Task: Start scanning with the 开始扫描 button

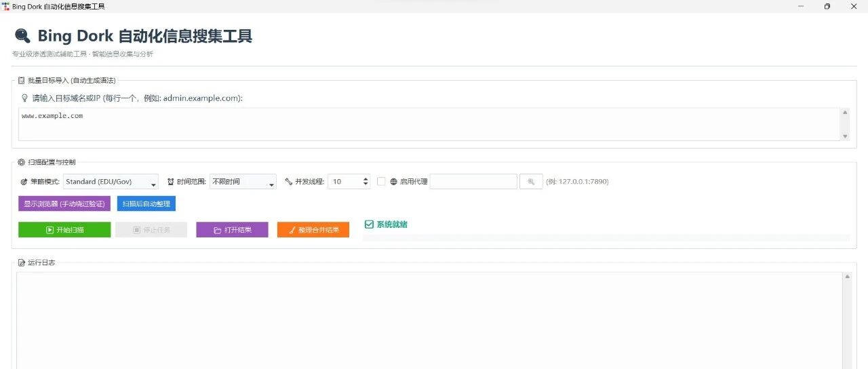Action: point(64,230)
